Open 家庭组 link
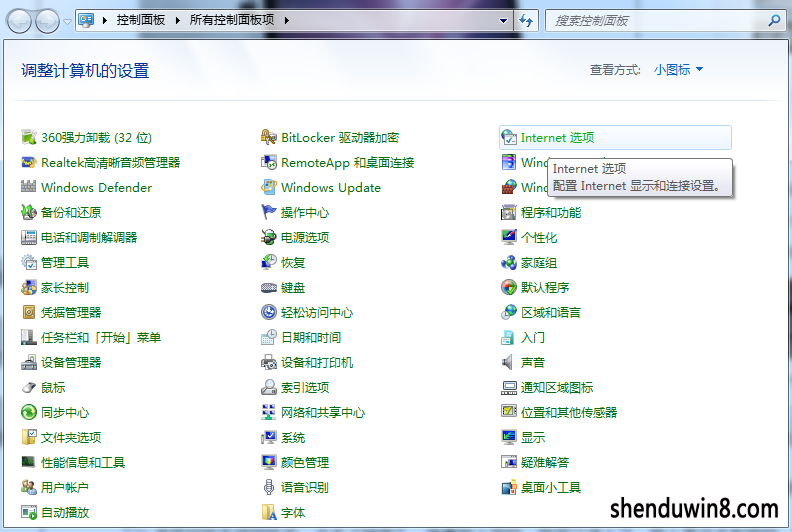The image size is (792, 532). [x=539, y=263]
